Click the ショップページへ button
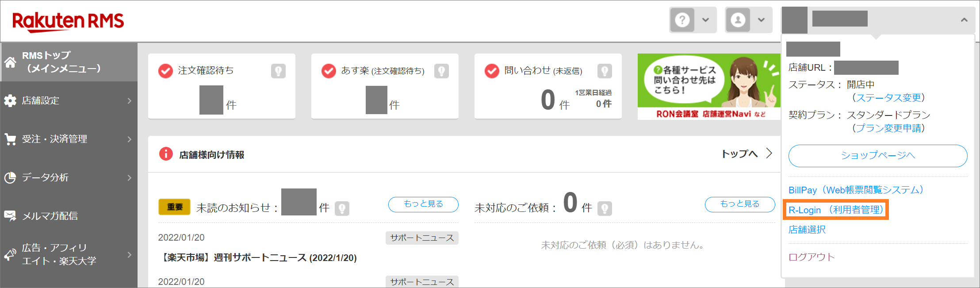Viewport: 980px width, 288px height. 877,156
